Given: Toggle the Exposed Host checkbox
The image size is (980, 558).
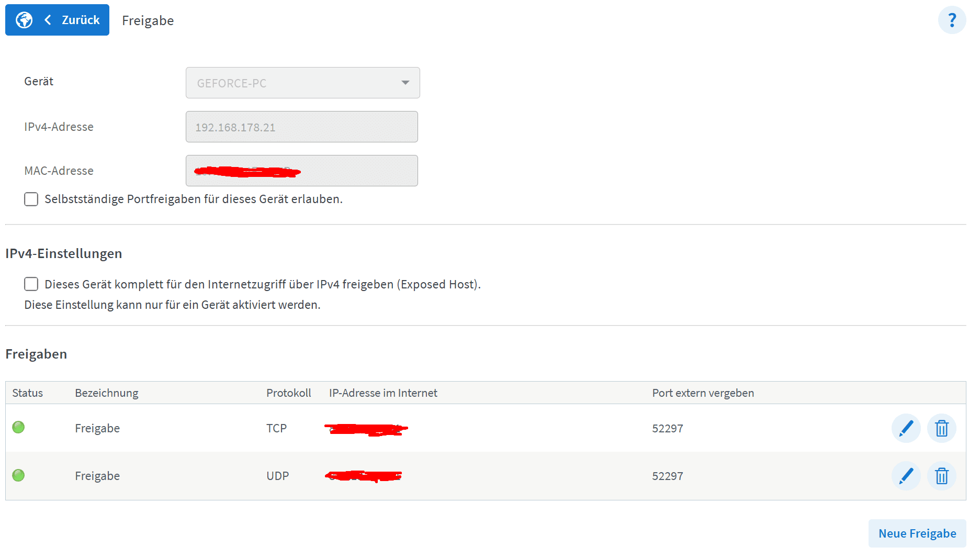Looking at the screenshot, I should (x=31, y=284).
